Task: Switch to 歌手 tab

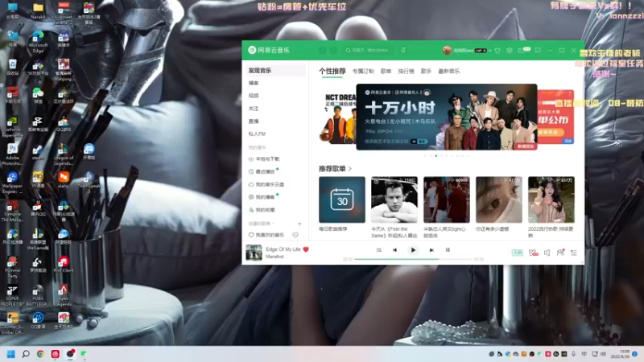Action: coord(426,71)
